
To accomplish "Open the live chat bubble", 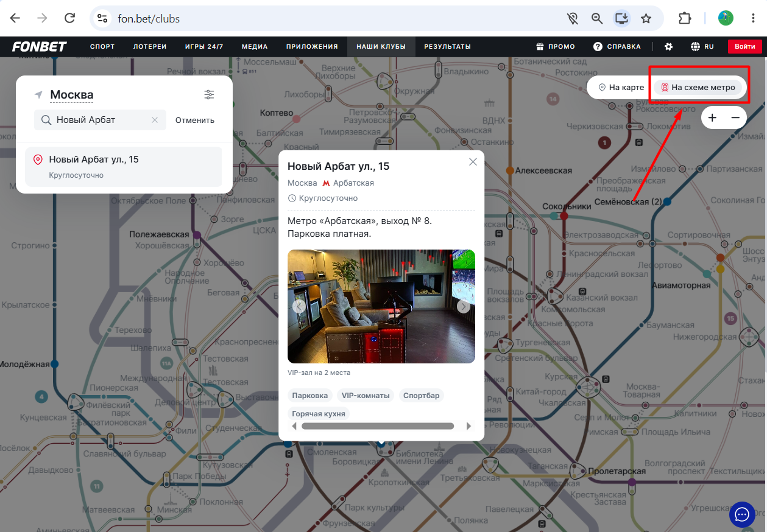I will (742, 514).
